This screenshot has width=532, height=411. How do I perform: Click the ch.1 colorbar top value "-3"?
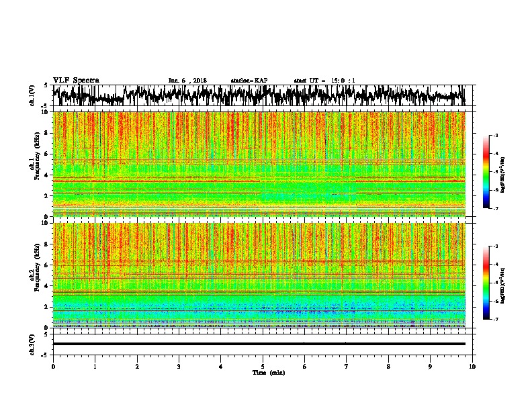click(496, 135)
